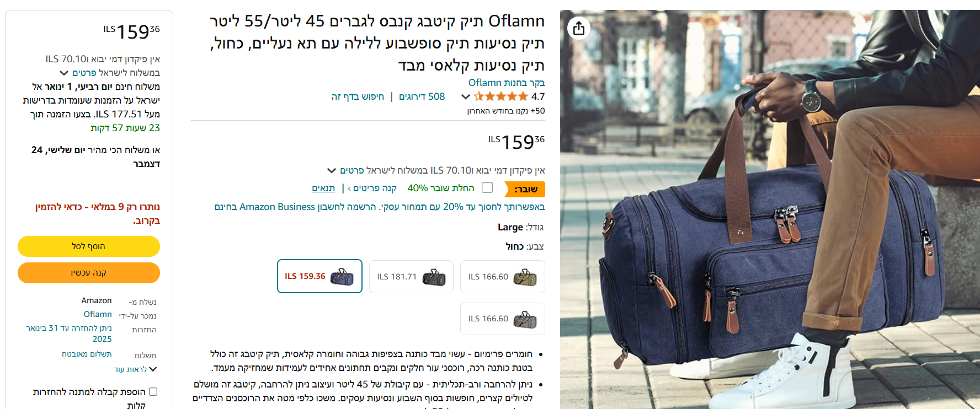The image size is (980, 409).
Task: Open the Oflamn seller link in buy box
Action: (98, 314)
